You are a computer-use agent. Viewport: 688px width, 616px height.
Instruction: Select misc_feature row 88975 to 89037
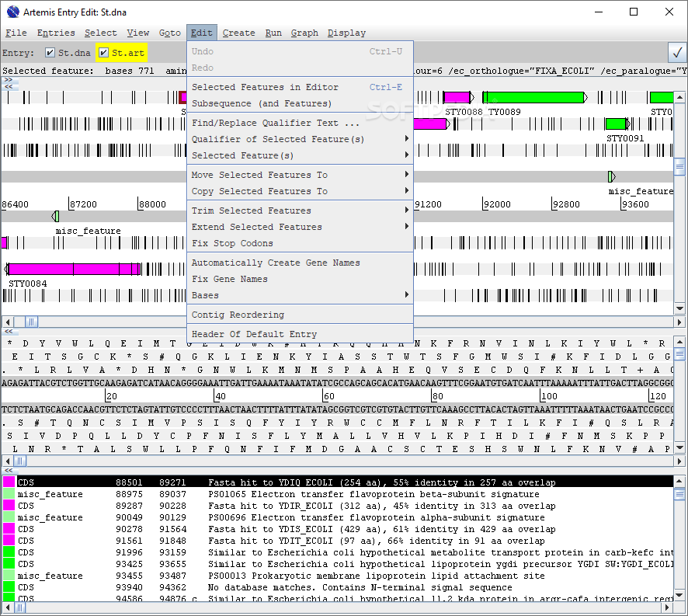(338, 494)
